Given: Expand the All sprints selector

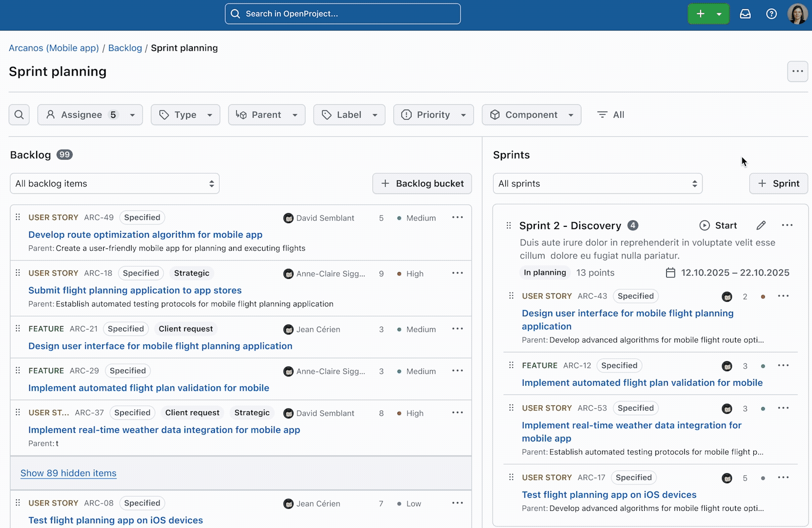Looking at the screenshot, I should point(597,183).
